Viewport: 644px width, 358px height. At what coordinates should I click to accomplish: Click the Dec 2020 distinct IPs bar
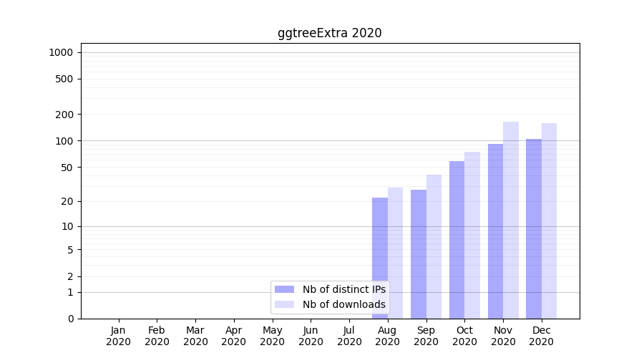[534, 229]
